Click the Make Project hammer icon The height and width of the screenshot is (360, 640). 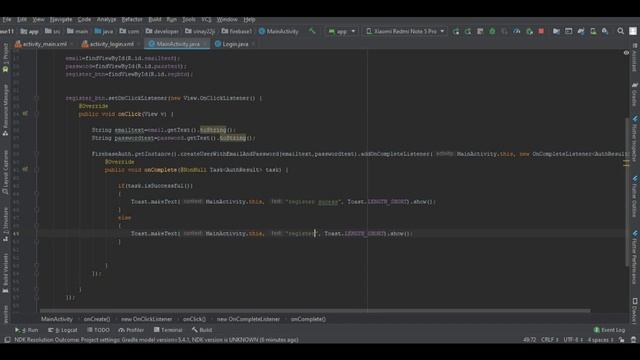pyautogui.click(x=312, y=31)
